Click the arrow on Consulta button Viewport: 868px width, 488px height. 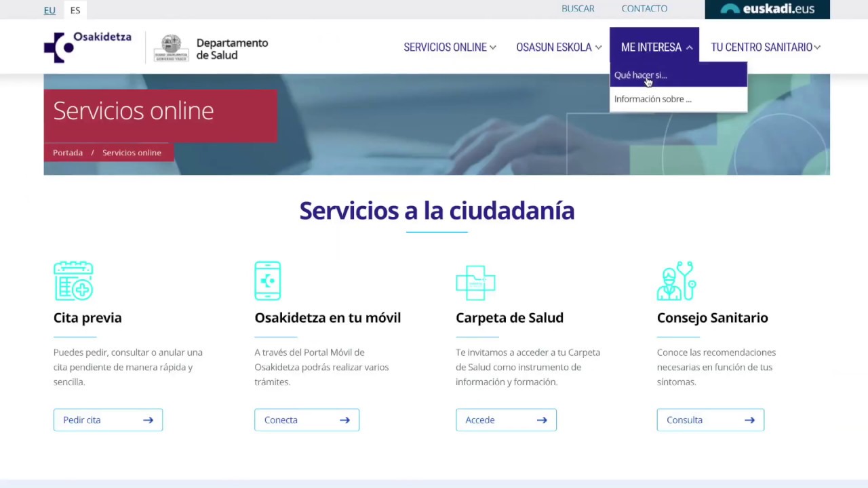(x=749, y=420)
